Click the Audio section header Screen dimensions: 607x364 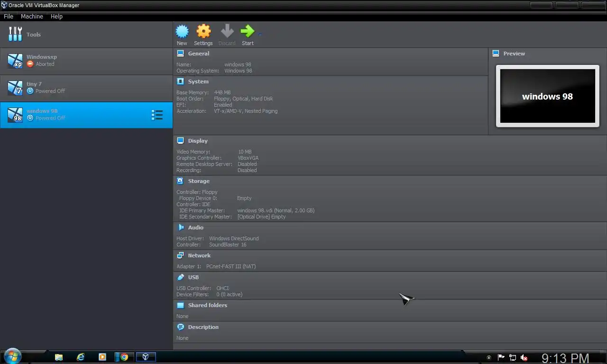[x=196, y=227]
